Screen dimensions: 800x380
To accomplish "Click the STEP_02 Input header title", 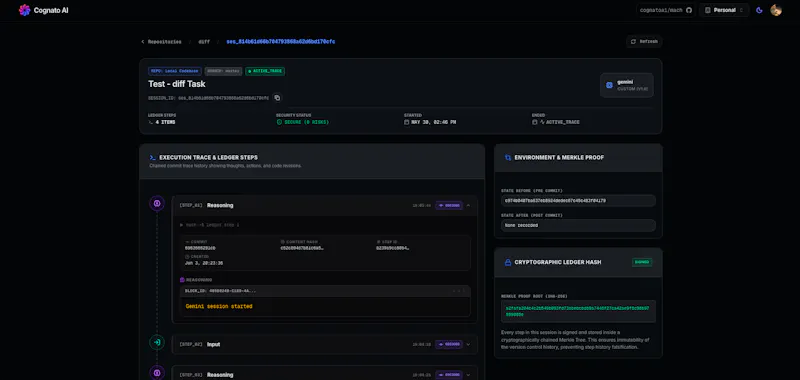I will coord(214,344).
